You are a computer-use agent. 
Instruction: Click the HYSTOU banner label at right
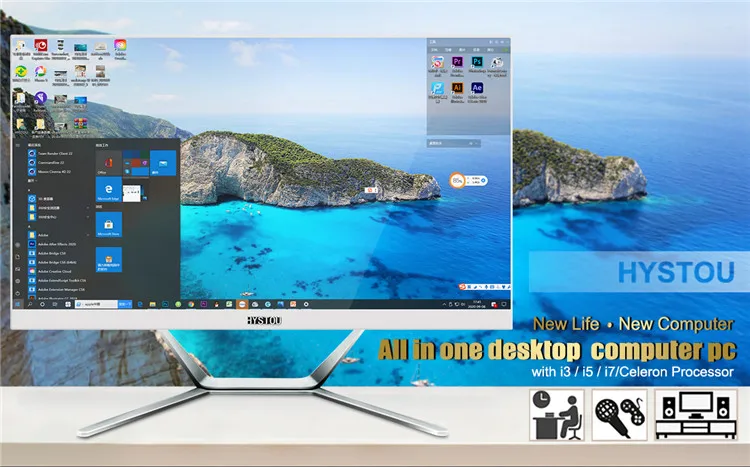pos(676,272)
